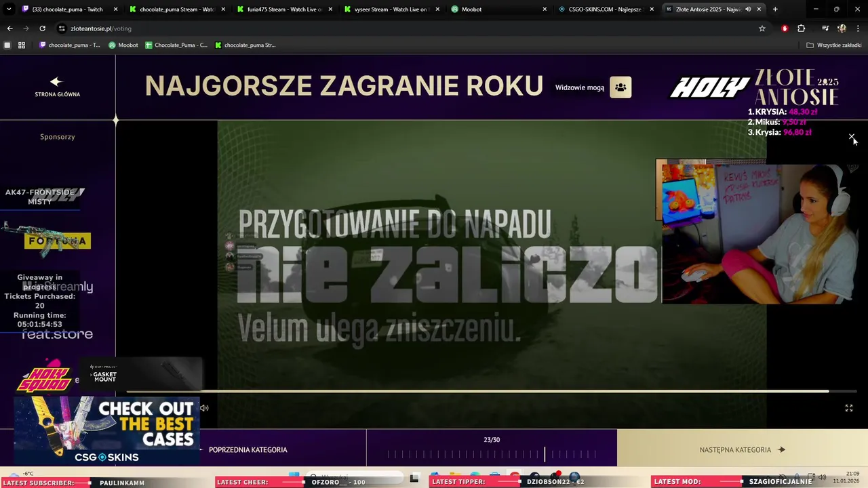Close the video overlay with the X
This screenshot has width=868, height=488.
point(852,137)
